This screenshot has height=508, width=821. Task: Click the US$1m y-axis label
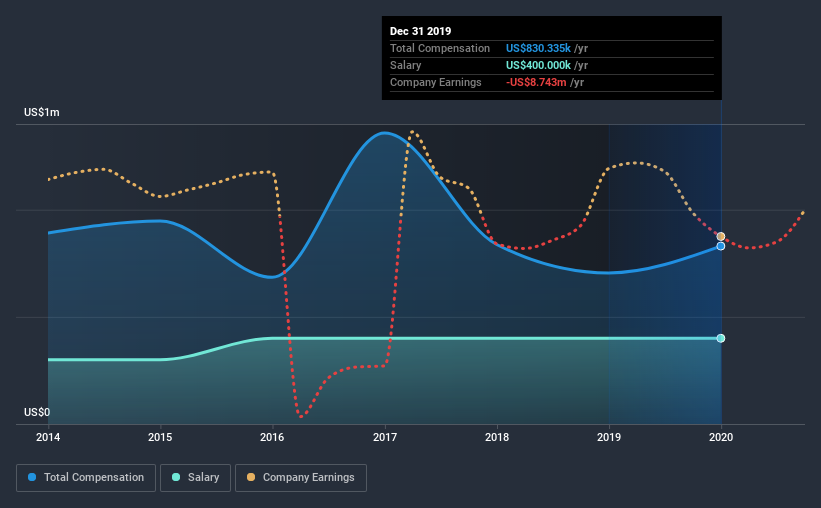point(42,113)
